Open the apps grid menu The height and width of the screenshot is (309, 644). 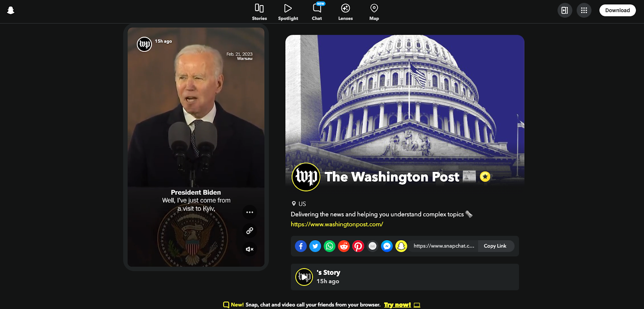[x=584, y=10]
